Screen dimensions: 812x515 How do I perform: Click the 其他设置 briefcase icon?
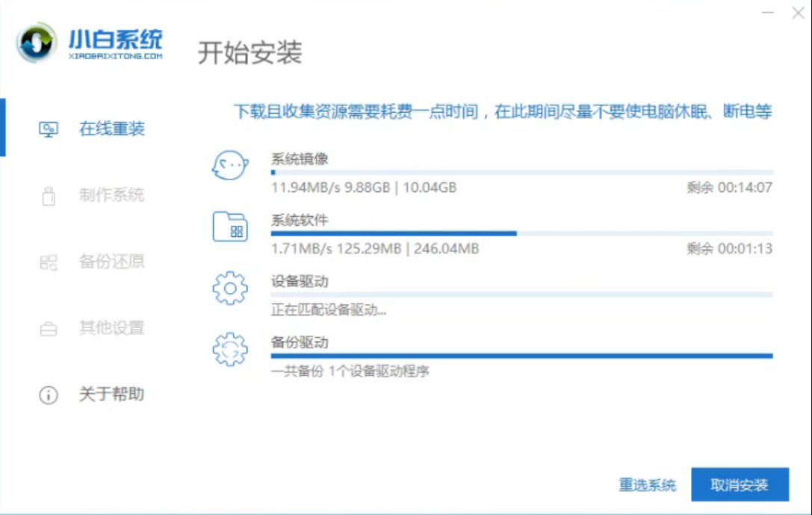click(x=49, y=328)
